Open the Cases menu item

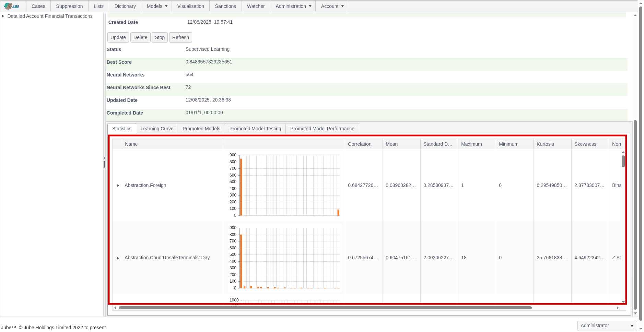click(38, 6)
